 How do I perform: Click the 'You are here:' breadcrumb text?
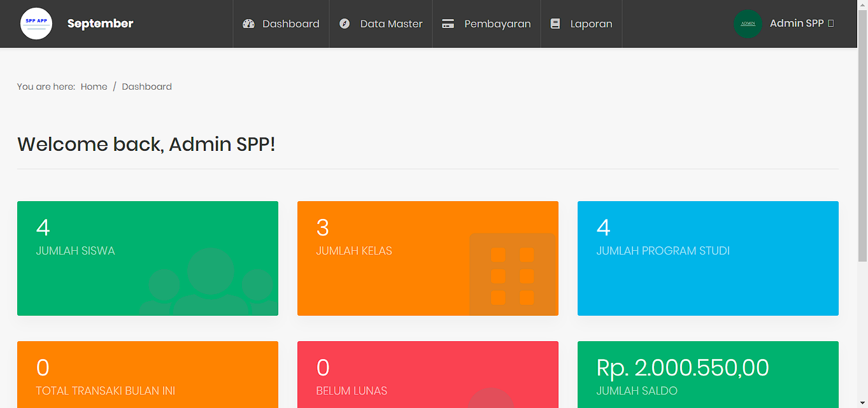[x=46, y=87]
